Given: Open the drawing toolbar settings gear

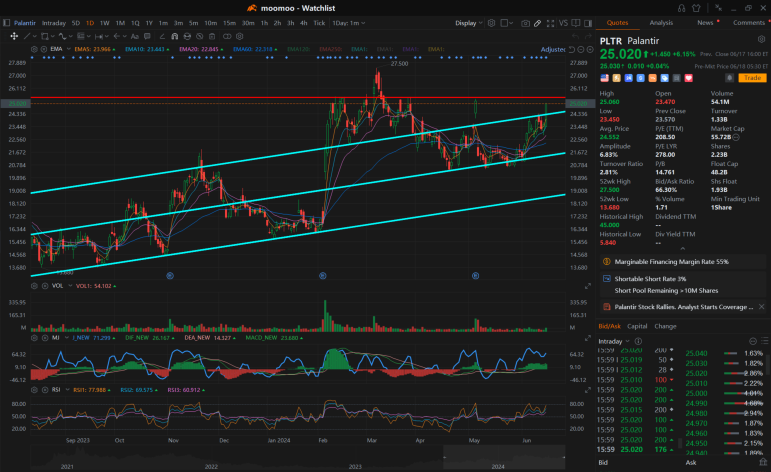Looking at the screenshot, I should click(239, 36).
